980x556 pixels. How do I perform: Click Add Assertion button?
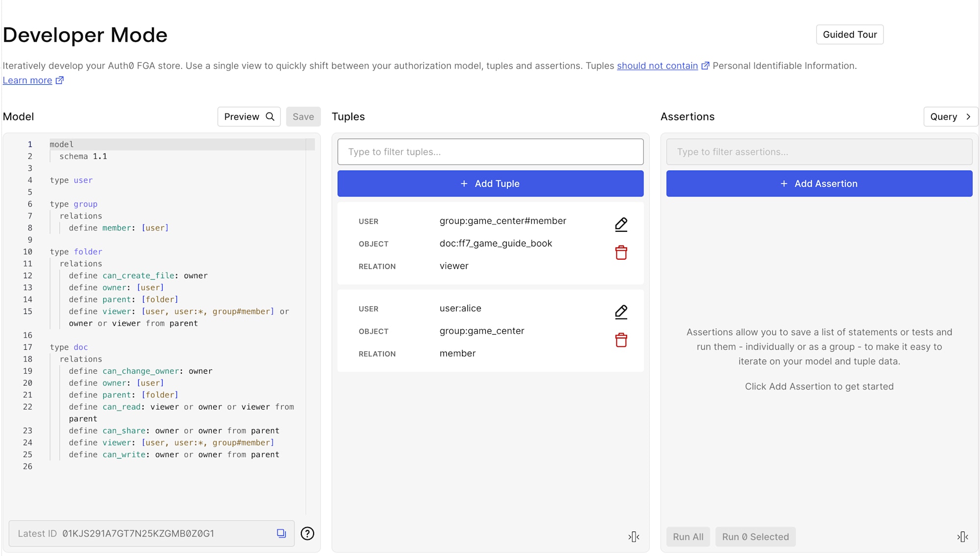coord(819,184)
